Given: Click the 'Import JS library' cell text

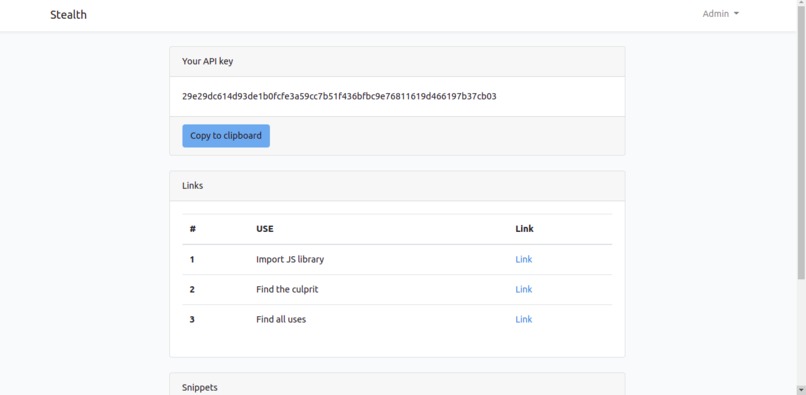Looking at the screenshot, I should (290, 259).
